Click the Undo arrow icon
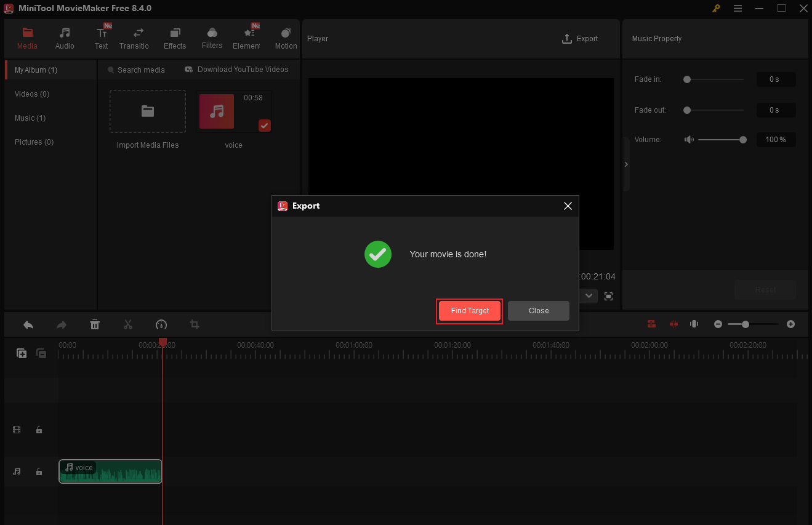This screenshot has width=812, height=525. [28, 324]
